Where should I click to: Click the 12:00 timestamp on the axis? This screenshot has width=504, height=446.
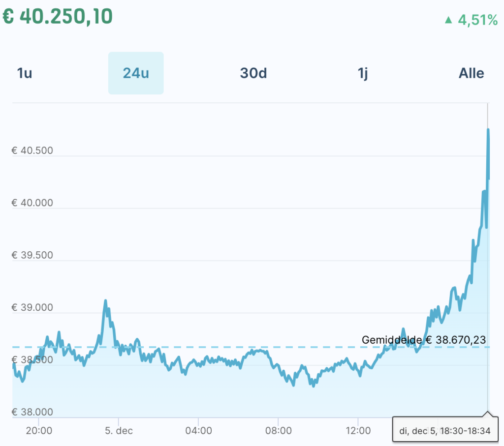pos(358,430)
